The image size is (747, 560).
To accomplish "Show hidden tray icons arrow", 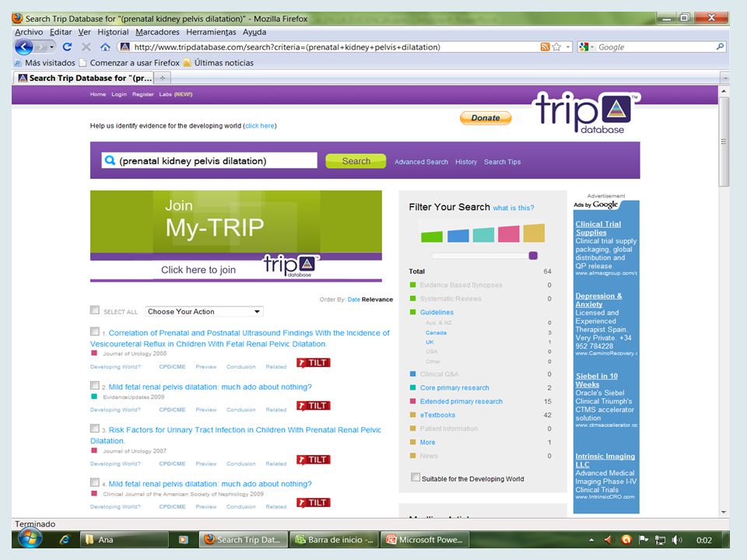I will [x=591, y=540].
